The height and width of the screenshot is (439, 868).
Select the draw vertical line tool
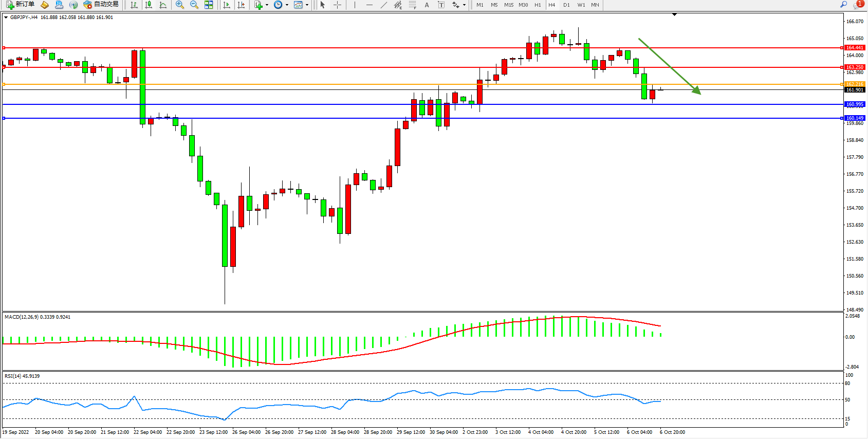[355, 5]
